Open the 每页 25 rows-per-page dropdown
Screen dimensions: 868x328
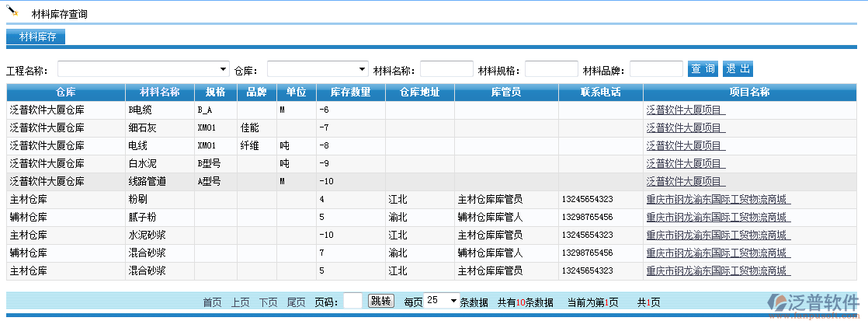(x=443, y=301)
